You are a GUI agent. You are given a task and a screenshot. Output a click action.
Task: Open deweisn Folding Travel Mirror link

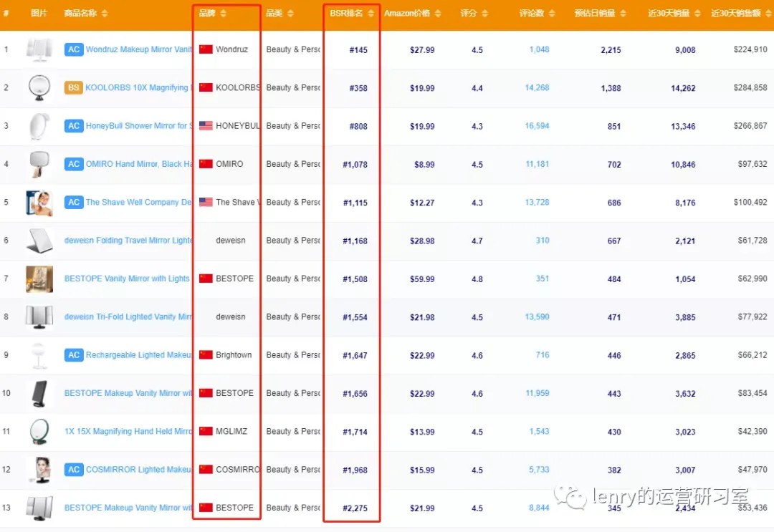pyautogui.click(x=128, y=241)
